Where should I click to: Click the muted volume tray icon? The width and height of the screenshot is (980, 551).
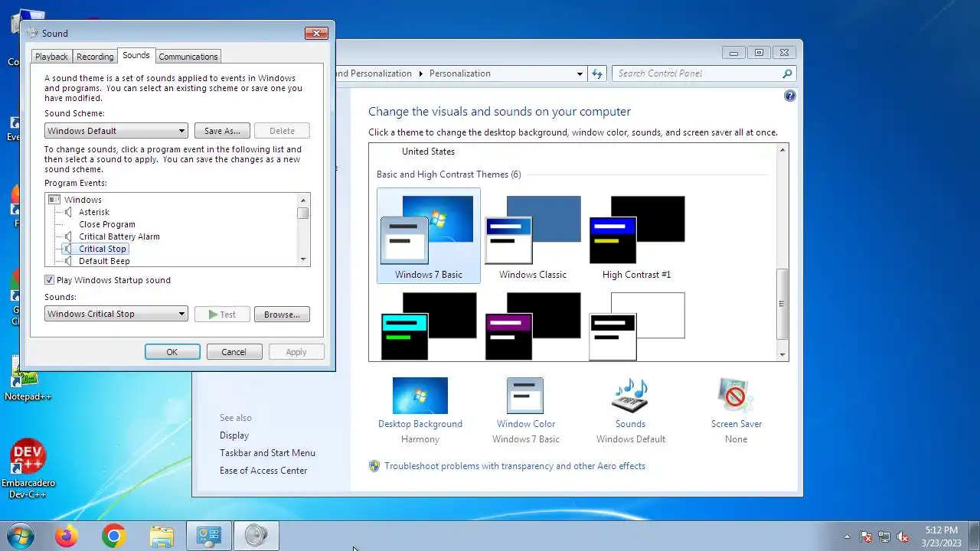point(903,536)
